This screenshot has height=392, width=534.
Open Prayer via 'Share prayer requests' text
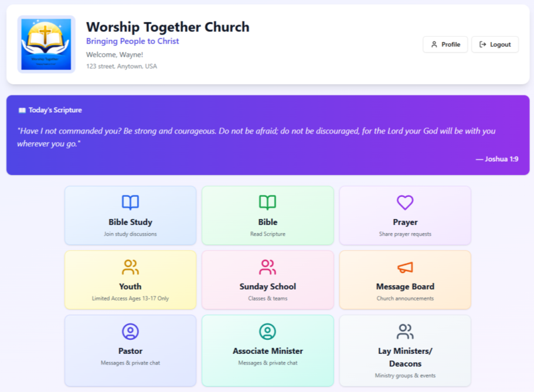(x=405, y=234)
